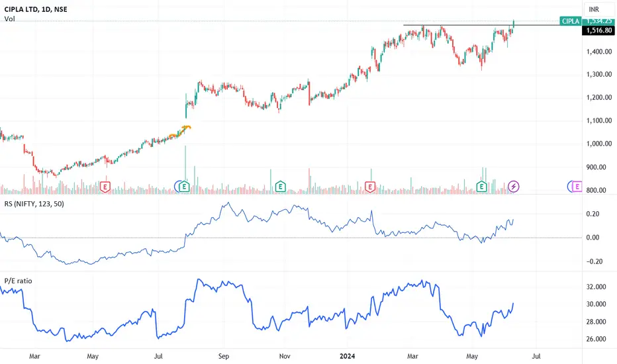Click the purple lightning latest-news marker
Viewport: 617px width, 364px height.
[514, 186]
